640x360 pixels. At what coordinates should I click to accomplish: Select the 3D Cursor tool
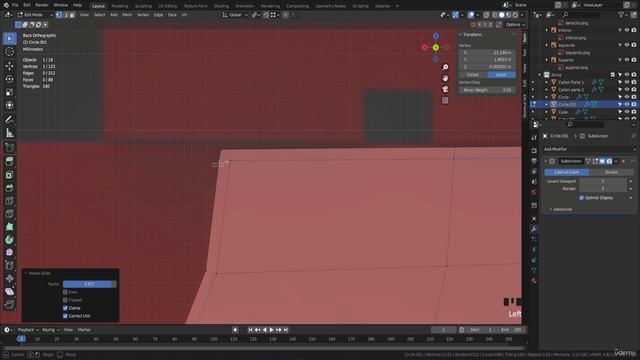point(9,52)
